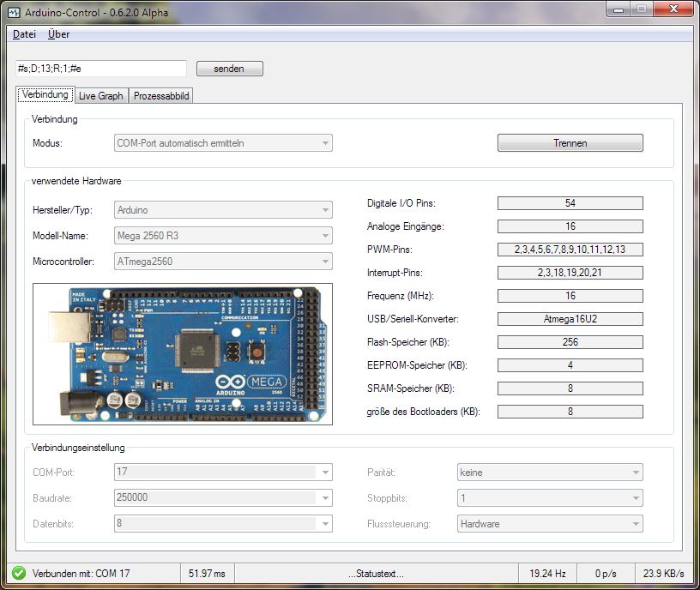Expand the Microcontroller dropdown
The width and height of the screenshot is (700, 590).
point(223,262)
